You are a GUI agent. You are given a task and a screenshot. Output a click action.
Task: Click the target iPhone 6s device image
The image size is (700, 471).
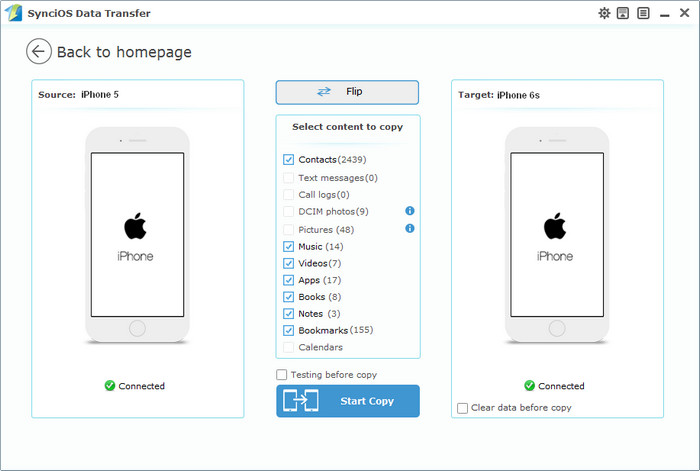click(557, 235)
